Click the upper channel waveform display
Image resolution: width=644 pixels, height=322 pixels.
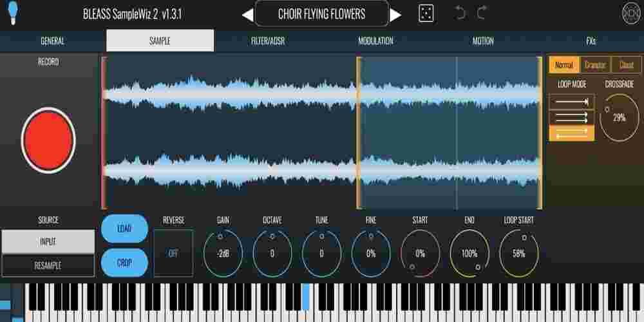[x=321, y=93]
